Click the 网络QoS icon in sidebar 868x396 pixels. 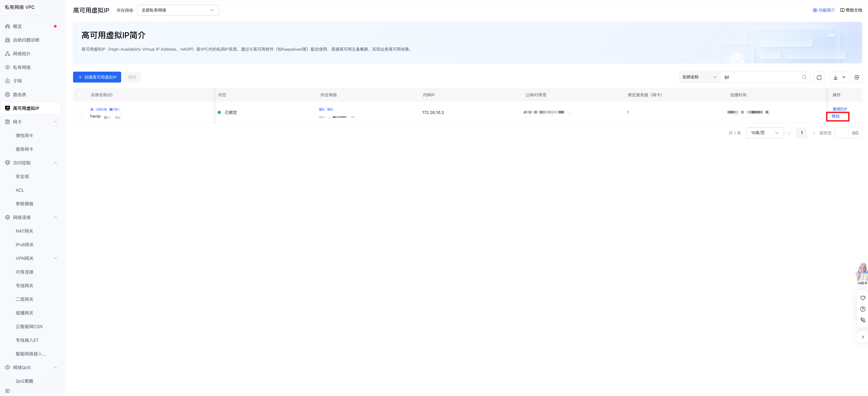[x=7, y=367]
